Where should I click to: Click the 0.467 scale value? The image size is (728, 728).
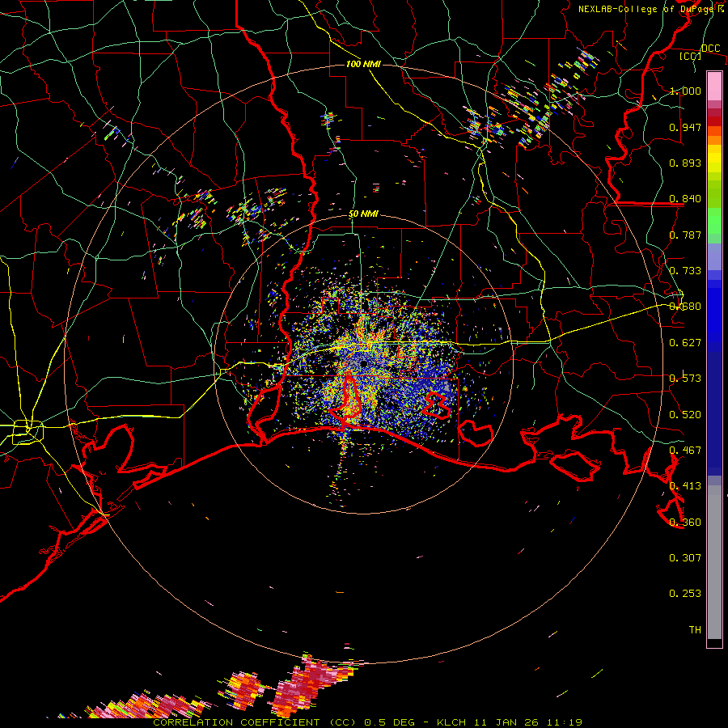(x=685, y=451)
